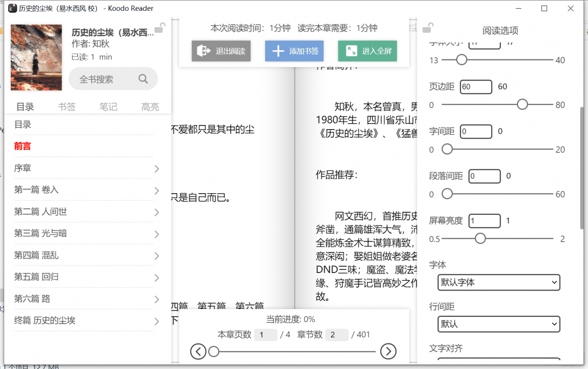Screen dimensions: 588x369
Task: Expand 第三篇 光与暗 chapter
Action: tap(157, 234)
